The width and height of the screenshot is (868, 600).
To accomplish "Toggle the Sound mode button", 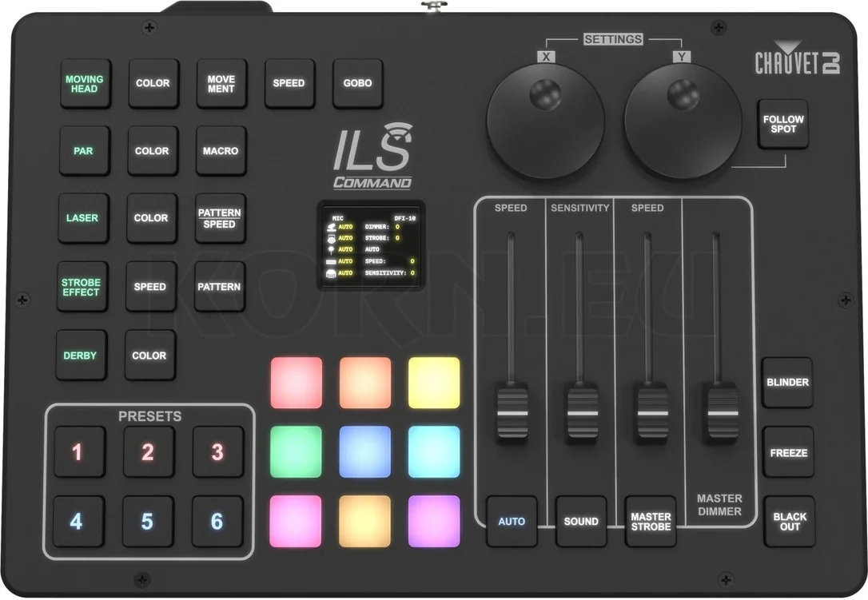I will [581, 521].
